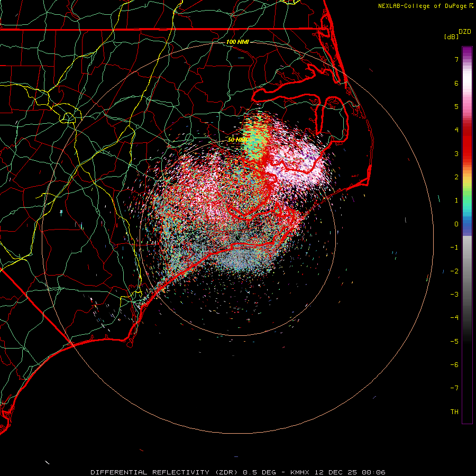Select the 3 value on the color scale
Image resolution: width=476 pixels, height=476 pixels.
[456, 153]
